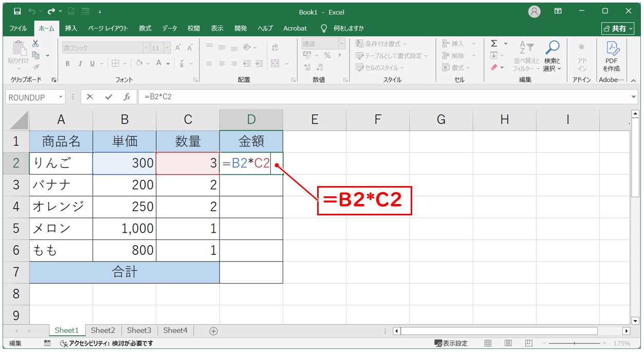Click the Find & Select magnifier icon

coord(553,48)
